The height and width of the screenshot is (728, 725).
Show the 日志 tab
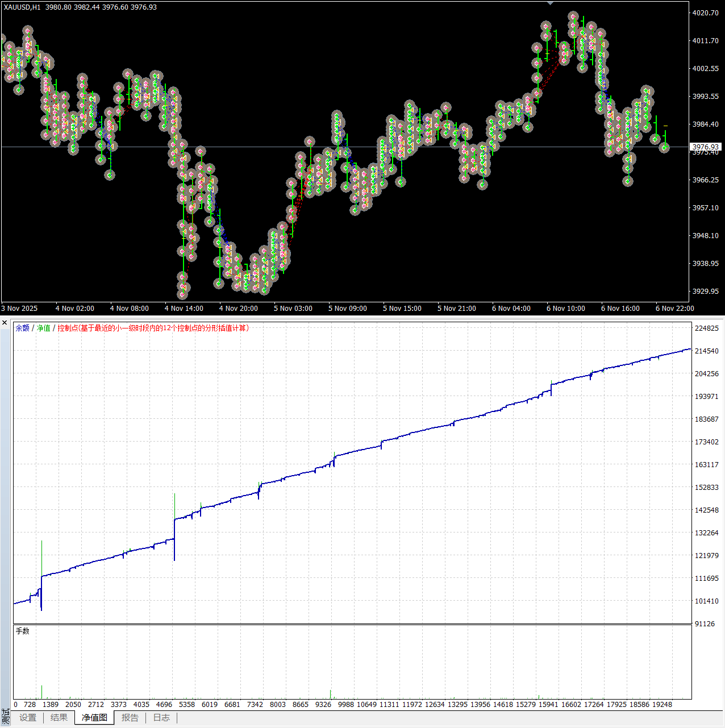(x=161, y=718)
